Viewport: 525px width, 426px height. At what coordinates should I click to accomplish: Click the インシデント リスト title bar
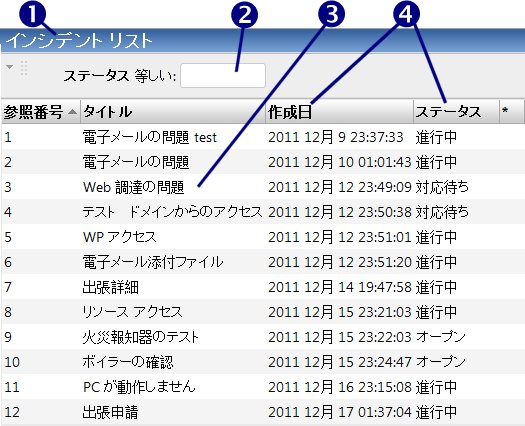[x=262, y=41]
